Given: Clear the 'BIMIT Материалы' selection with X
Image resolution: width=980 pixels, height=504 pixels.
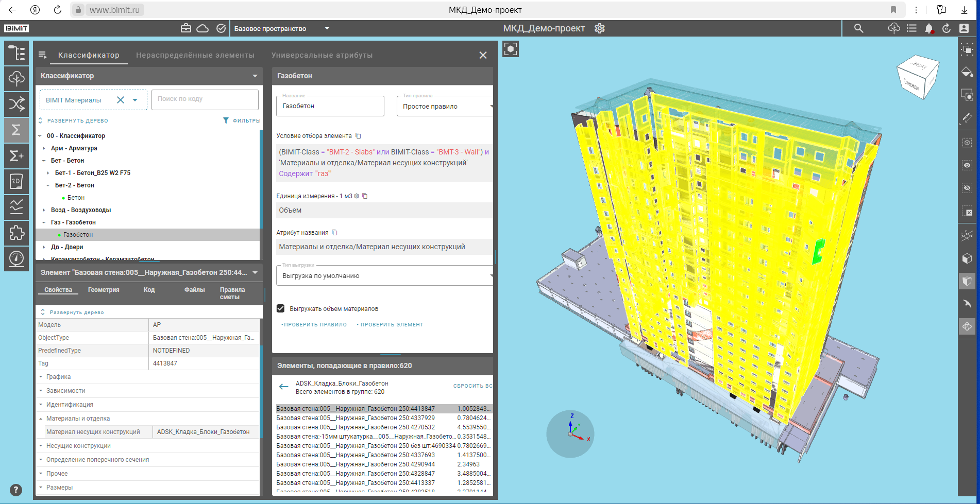Looking at the screenshot, I should pyautogui.click(x=121, y=100).
